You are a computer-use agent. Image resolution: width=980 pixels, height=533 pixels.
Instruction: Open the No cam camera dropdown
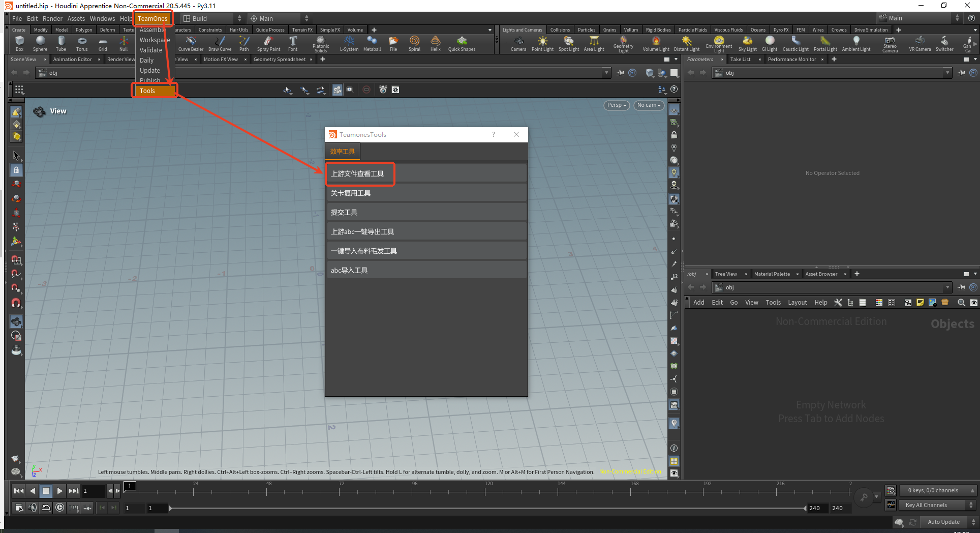coord(649,105)
